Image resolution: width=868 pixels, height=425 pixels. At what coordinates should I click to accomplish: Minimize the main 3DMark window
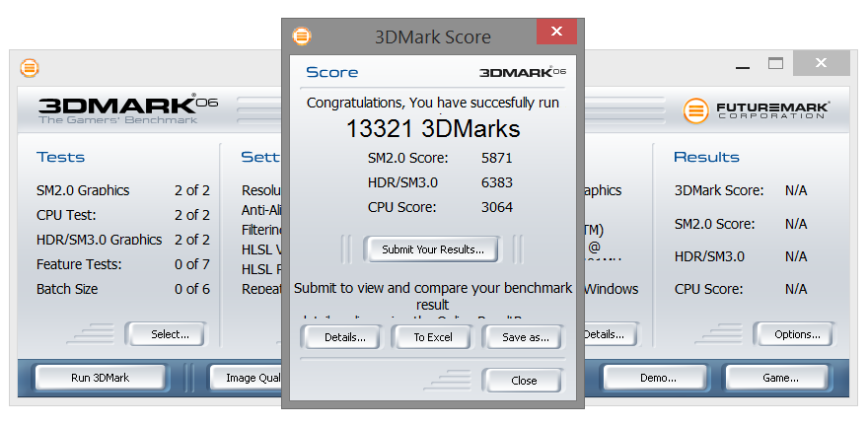743,66
